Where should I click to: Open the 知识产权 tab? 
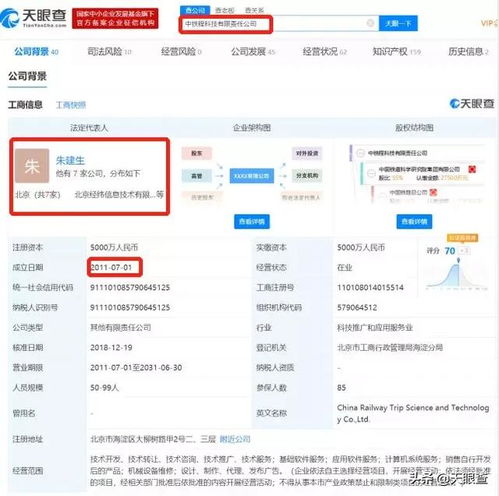point(396,52)
